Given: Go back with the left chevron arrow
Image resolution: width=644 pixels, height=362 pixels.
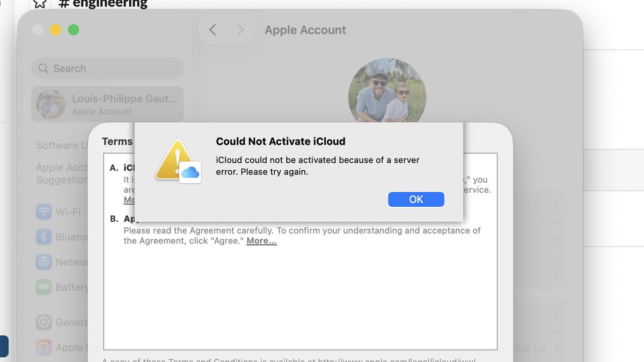Looking at the screenshot, I should [x=213, y=30].
